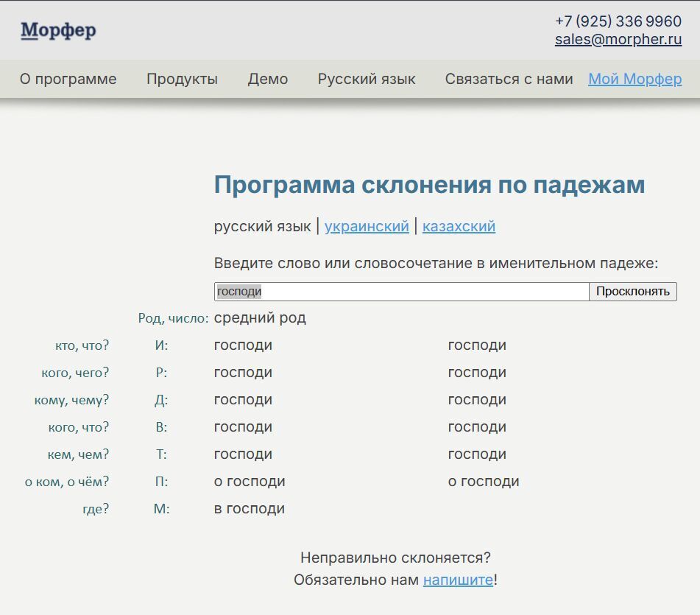This screenshot has width=700, height=615.
Task: Follow the напишите feedback link
Action: pos(458,580)
